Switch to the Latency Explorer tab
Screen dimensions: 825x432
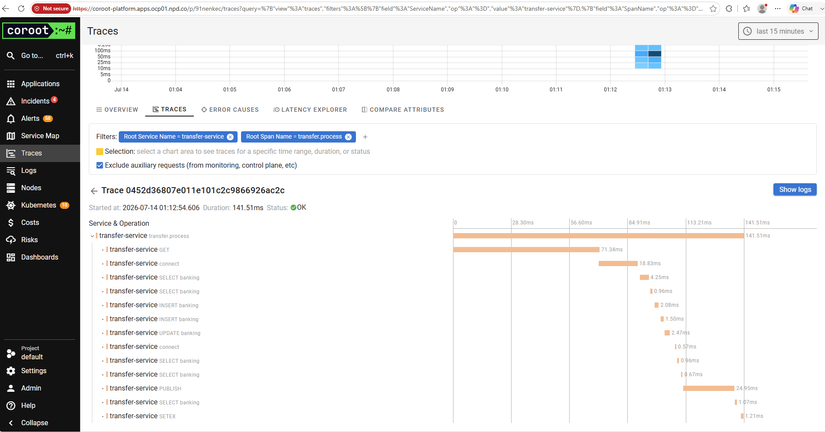310,109
